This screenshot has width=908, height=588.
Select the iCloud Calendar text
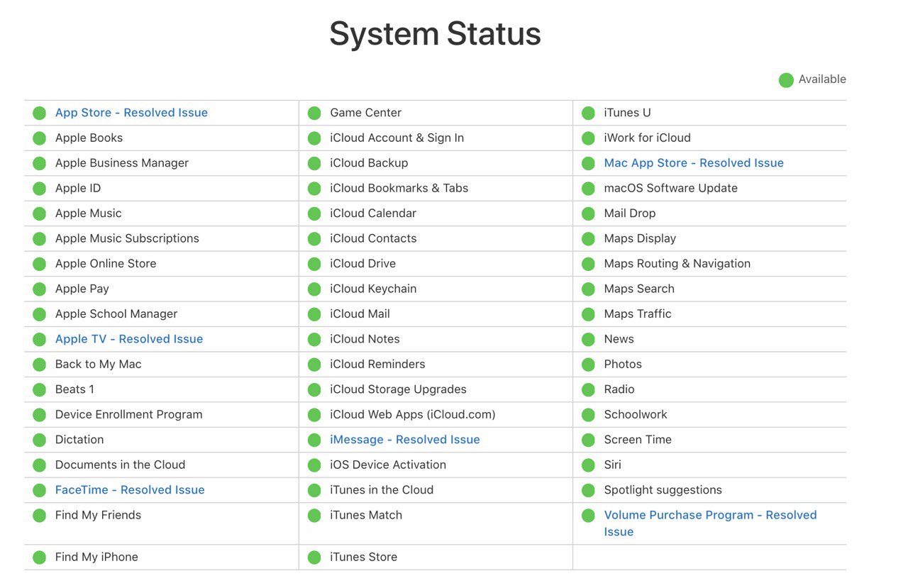373,213
